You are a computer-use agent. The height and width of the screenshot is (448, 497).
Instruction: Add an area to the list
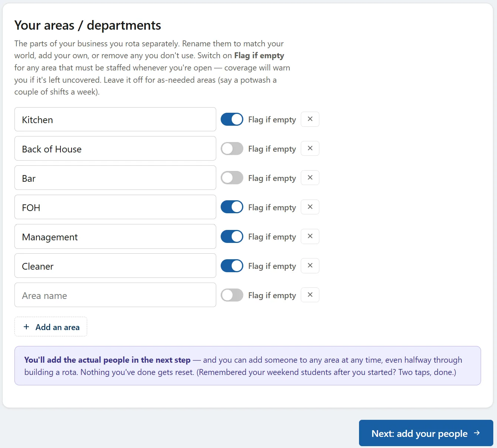(x=51, y=327)
